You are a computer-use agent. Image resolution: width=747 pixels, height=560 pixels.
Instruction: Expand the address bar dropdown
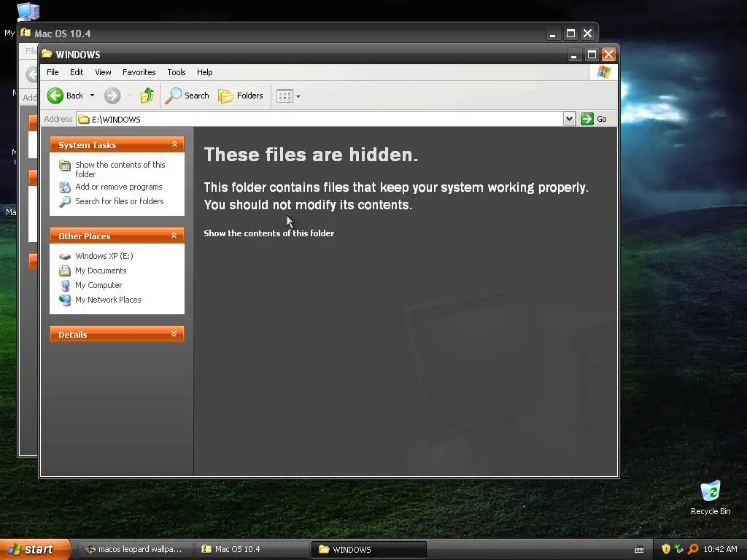pyautogui.click(x=569, y=119)
